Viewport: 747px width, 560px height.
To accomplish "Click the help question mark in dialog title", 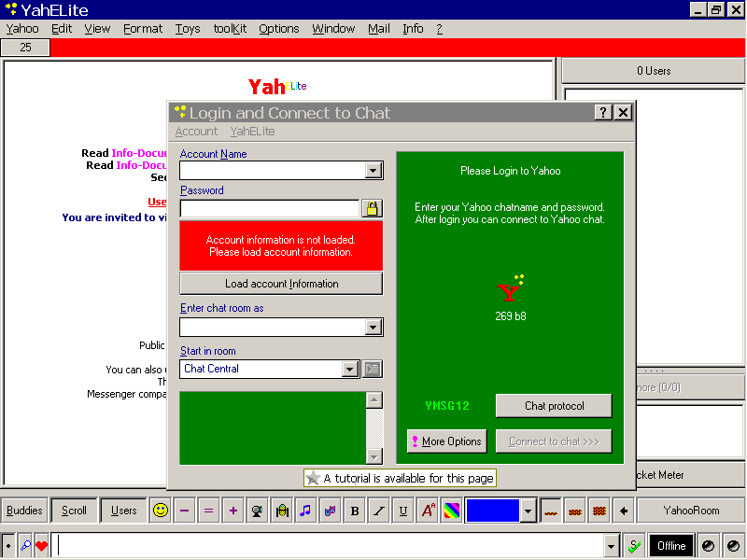I will pyautogui.click(x=603, y=112).
